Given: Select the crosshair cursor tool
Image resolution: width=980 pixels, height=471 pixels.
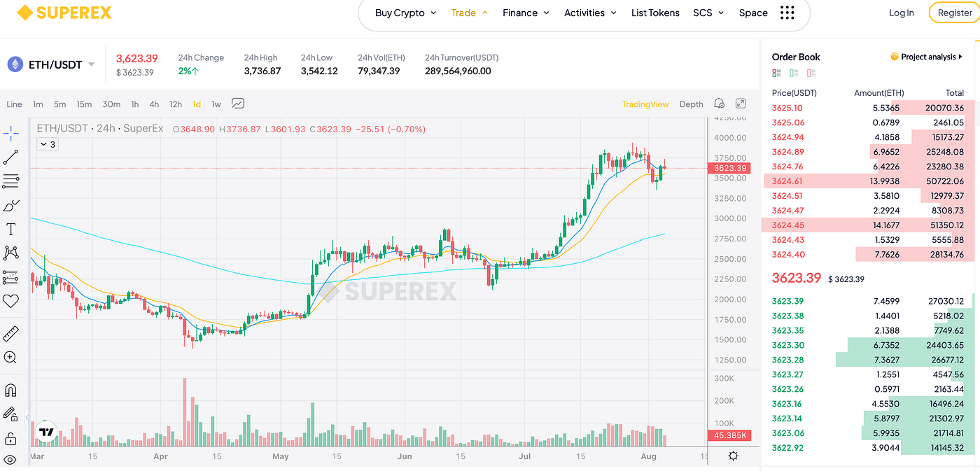Looking at the screenshot, I should click(10, 133).
